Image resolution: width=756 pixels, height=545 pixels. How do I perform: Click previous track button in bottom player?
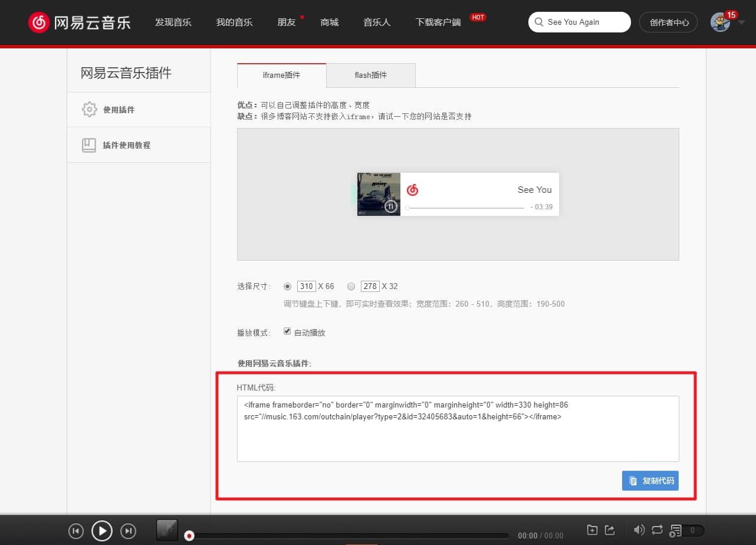coord(76,531)
